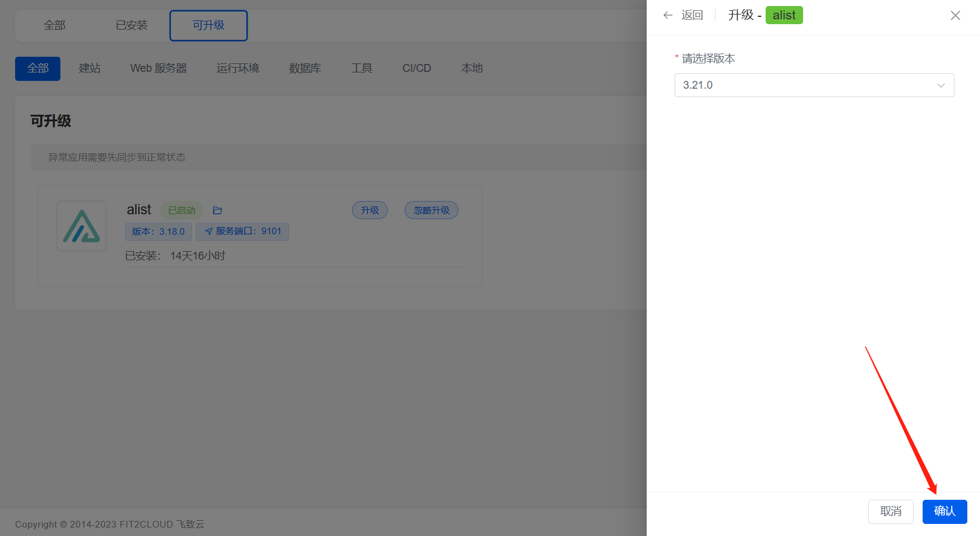Click the green alist tag in drawer title
980x536 pixels.
click(784, 15)
